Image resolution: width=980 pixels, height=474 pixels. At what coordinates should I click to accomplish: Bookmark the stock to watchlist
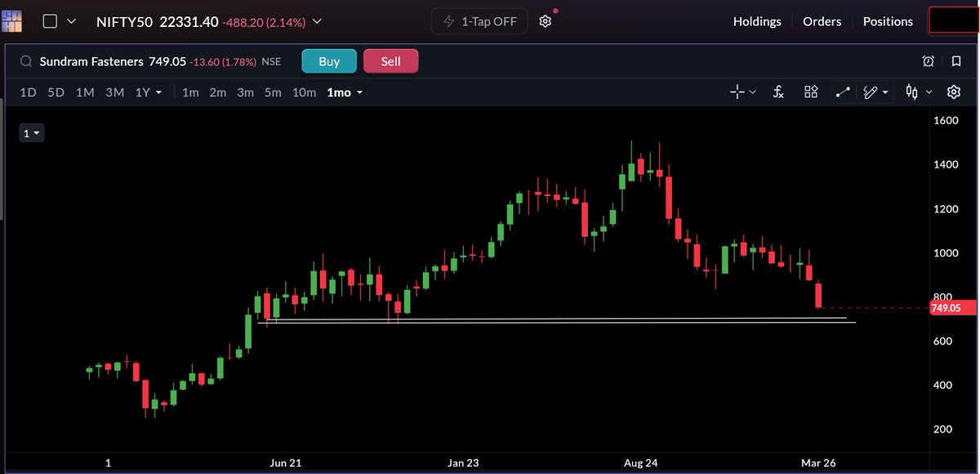[955, 61]
